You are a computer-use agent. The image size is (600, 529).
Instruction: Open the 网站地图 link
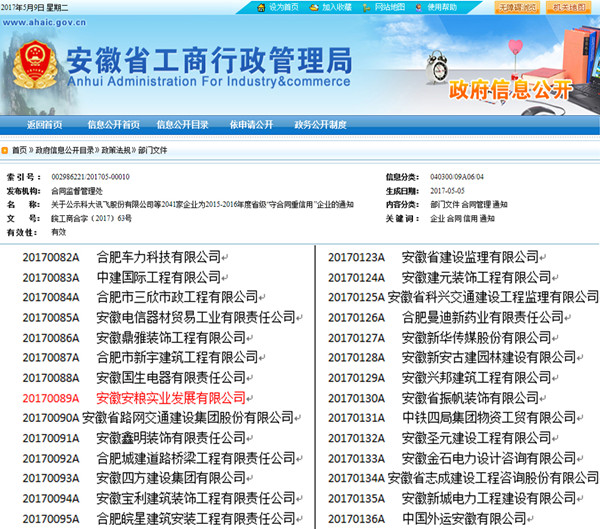(x=389, y=7)
